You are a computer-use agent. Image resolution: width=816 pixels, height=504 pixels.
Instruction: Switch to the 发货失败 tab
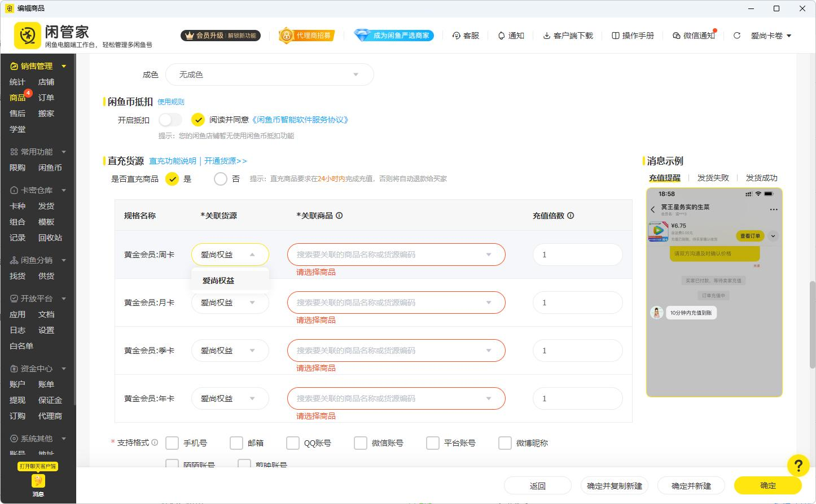713,177
